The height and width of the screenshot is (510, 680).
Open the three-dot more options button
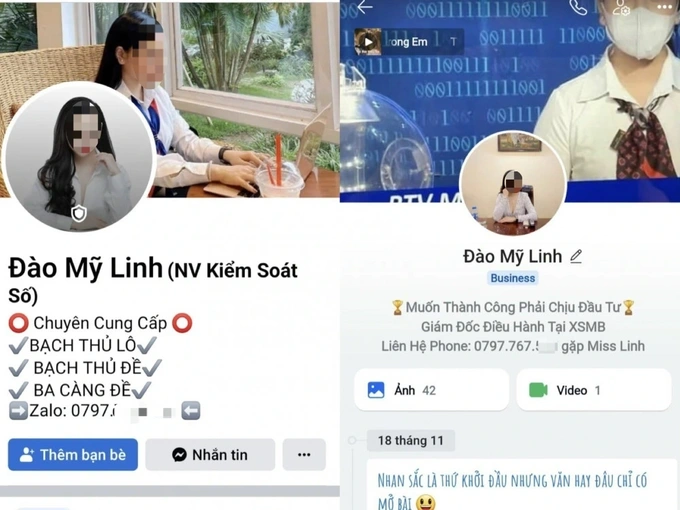coord(304,454)
